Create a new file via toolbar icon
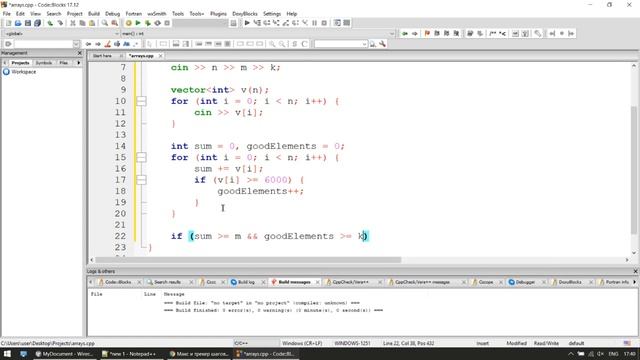Viewport: 640px width, 360px height. coord(8,23)
